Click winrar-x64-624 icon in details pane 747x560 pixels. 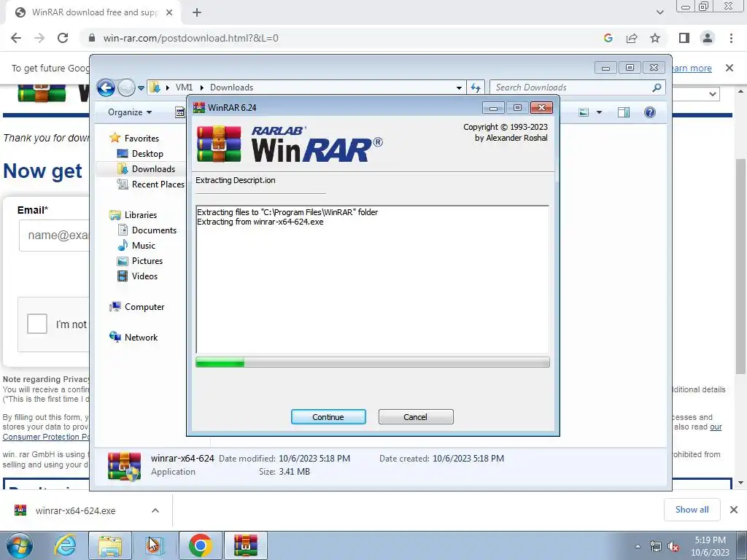[124, 466]
